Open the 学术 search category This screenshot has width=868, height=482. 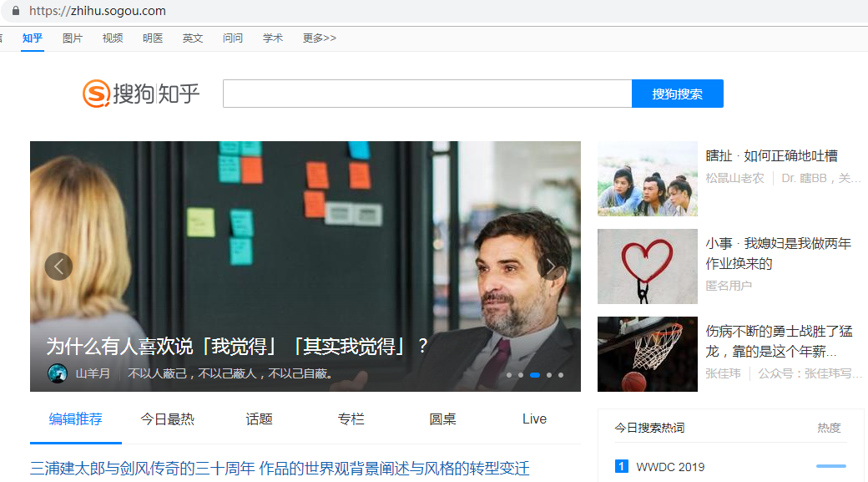pyautogui.click(x=273, y=38)
